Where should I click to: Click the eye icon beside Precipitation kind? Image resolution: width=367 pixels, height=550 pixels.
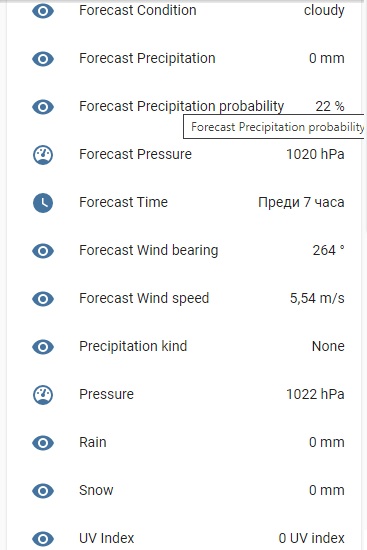click(x=43, y=347)
